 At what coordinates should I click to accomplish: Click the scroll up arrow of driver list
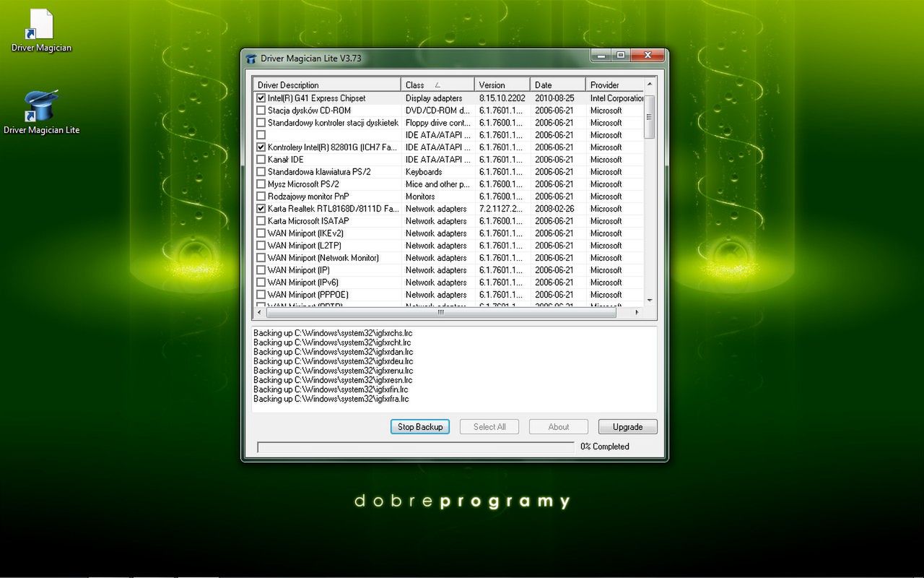pyautogui.click(x=650, y=85)
